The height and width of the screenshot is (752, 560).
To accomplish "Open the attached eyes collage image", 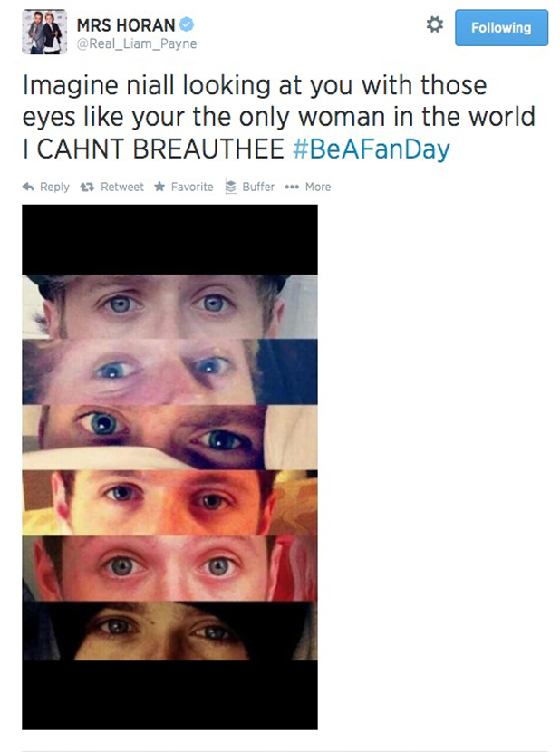I will coord(169,468).
